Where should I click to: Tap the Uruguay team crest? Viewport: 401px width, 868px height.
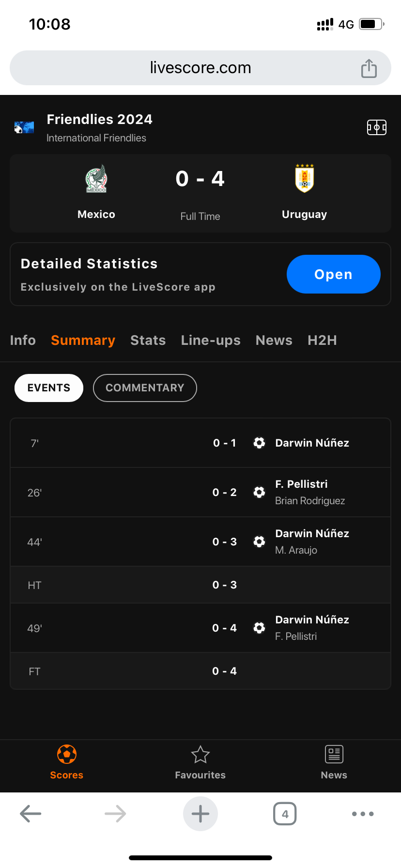304,178
